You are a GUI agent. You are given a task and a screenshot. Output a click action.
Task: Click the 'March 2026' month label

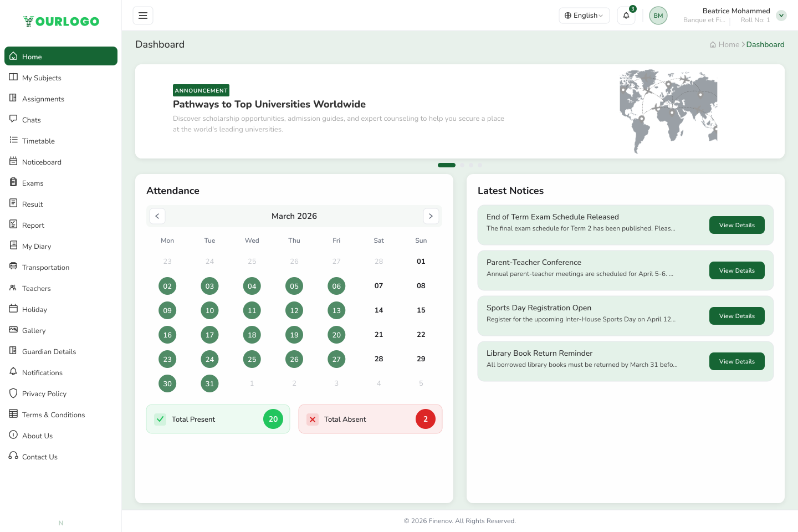(294, 216)
